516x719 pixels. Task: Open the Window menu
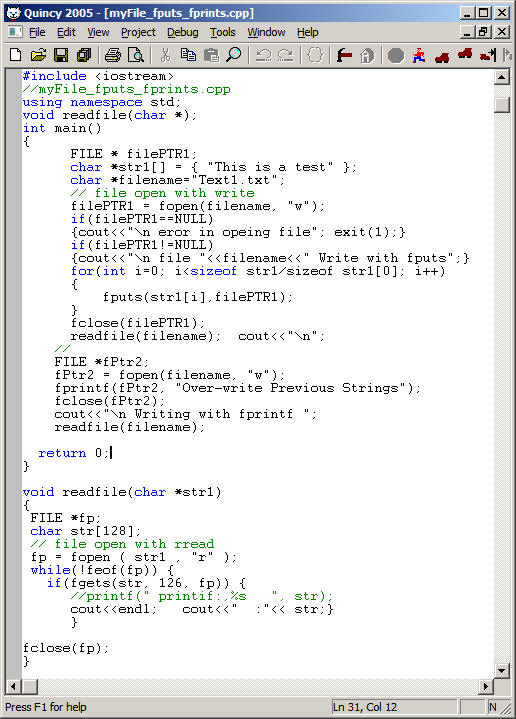tap(266, 33)
